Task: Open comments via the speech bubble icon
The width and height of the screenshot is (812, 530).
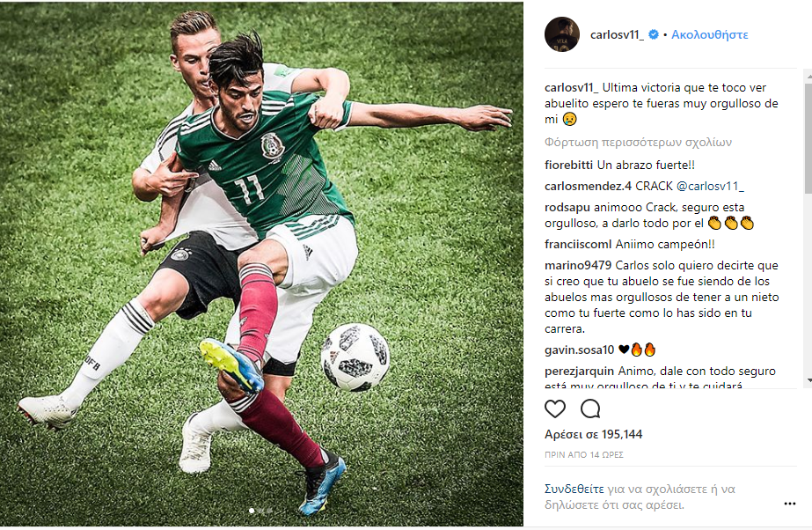Action: point(590,409)
